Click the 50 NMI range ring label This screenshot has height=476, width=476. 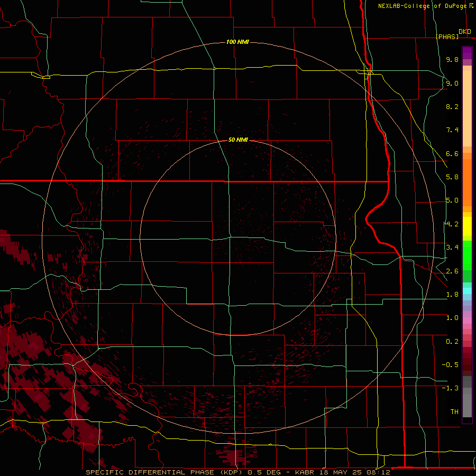click(238, 140)
